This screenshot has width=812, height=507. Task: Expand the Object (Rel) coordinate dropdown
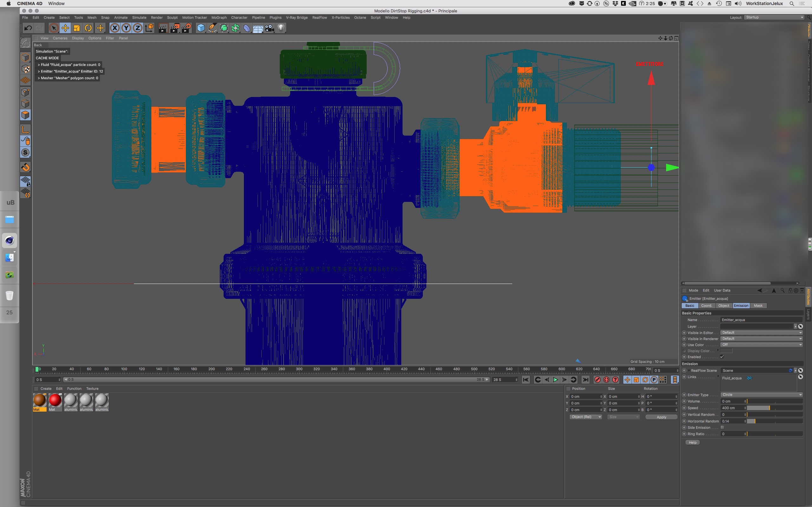pyautogui.click(x=586, y=417)
